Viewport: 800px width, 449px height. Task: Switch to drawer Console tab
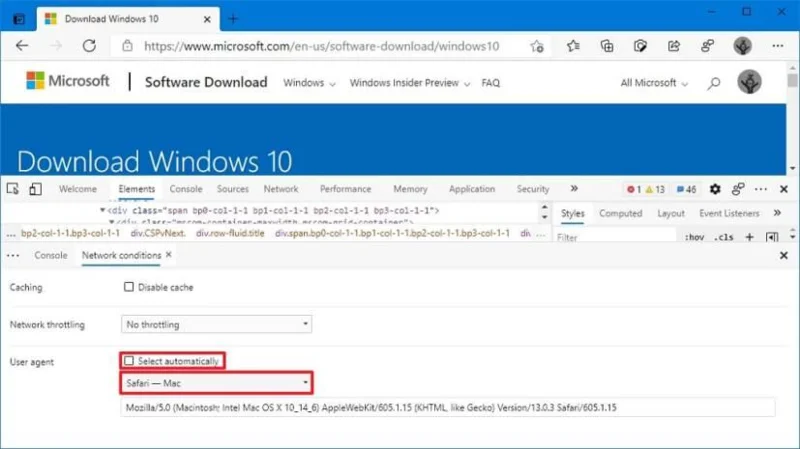click(x=51, y=255)
